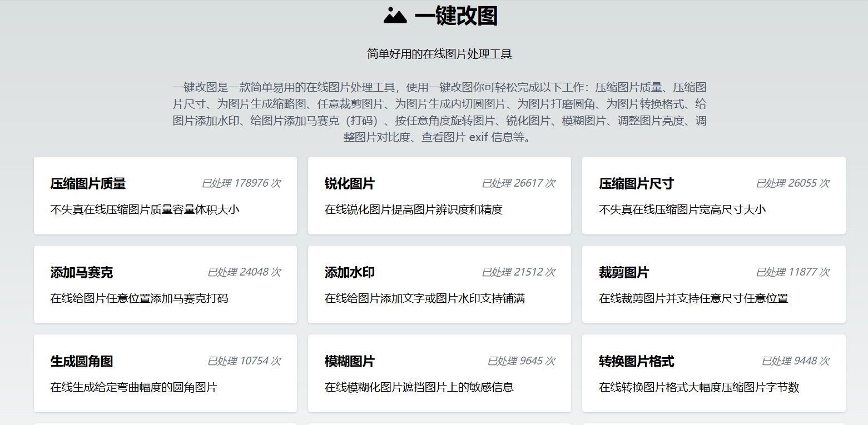Open the 压缩图片尺寸 tool card

point(714,196)
